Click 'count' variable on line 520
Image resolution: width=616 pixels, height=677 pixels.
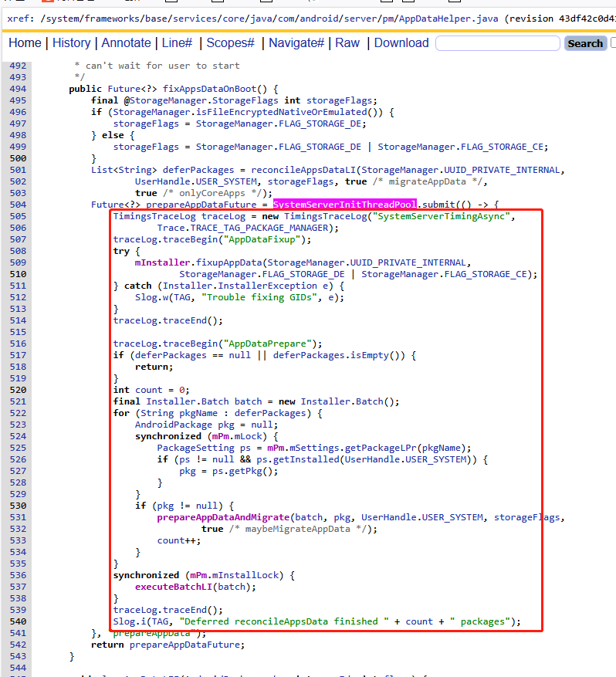coord(148,390)
